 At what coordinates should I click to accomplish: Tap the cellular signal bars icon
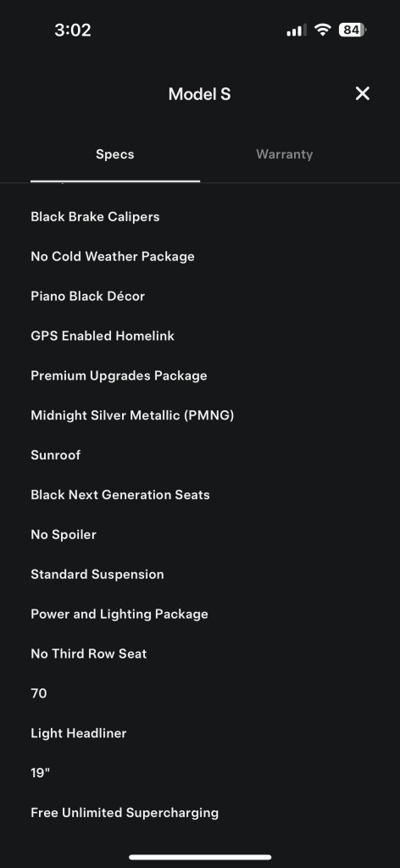pos(296,30)
